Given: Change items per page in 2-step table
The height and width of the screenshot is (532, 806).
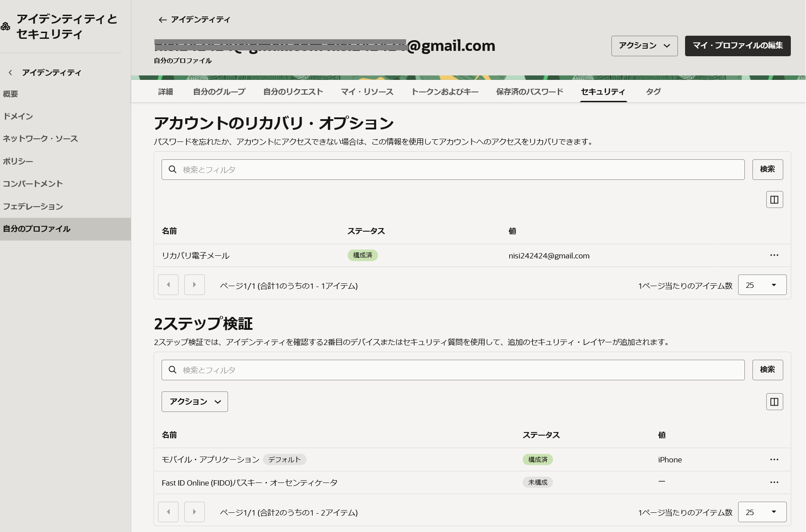Looking at the screenshot, I should pyautogui.click(x=762, y=512).
